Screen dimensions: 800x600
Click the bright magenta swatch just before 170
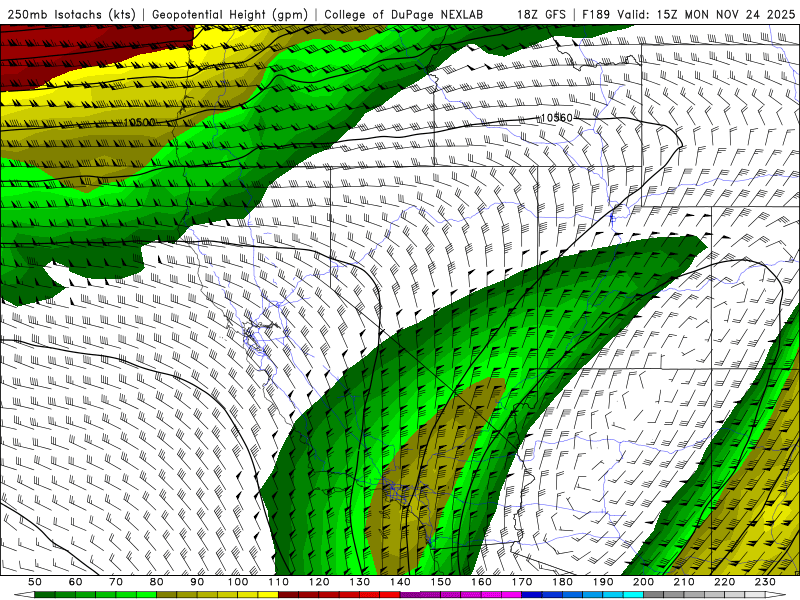coord(511,595)
